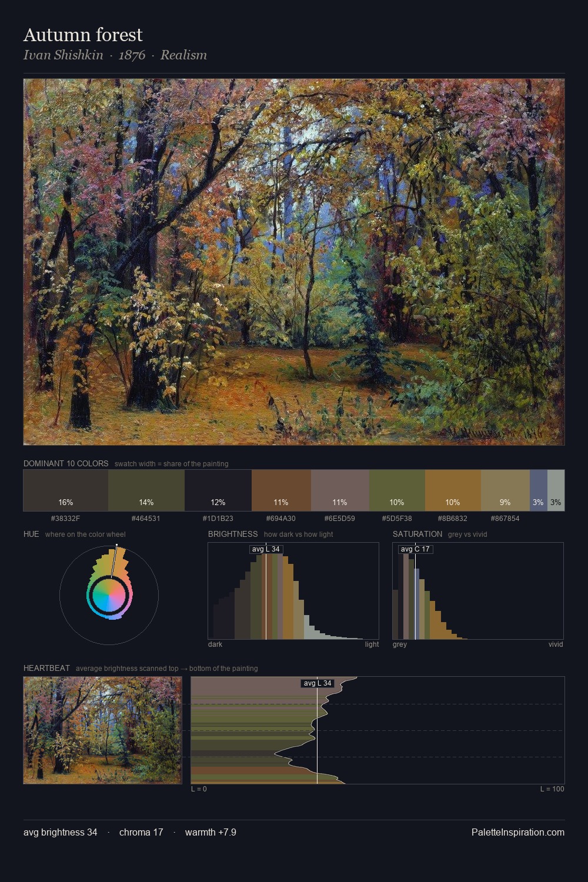Click the hex label '#867854'
Screen dimensions: 588x882
[505, 519]
